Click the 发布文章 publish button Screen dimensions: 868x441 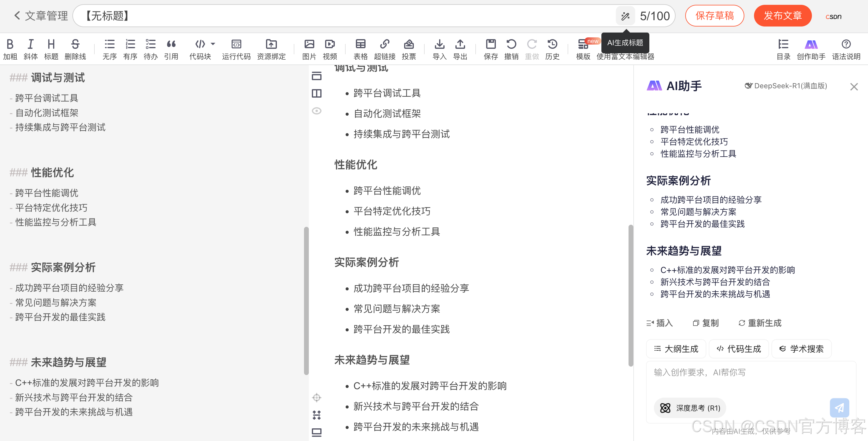782,16
